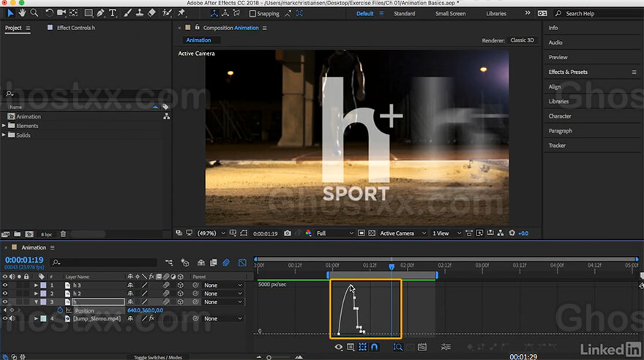Hide the Jump_Slomo.mp4 layer video

point(5,318)
